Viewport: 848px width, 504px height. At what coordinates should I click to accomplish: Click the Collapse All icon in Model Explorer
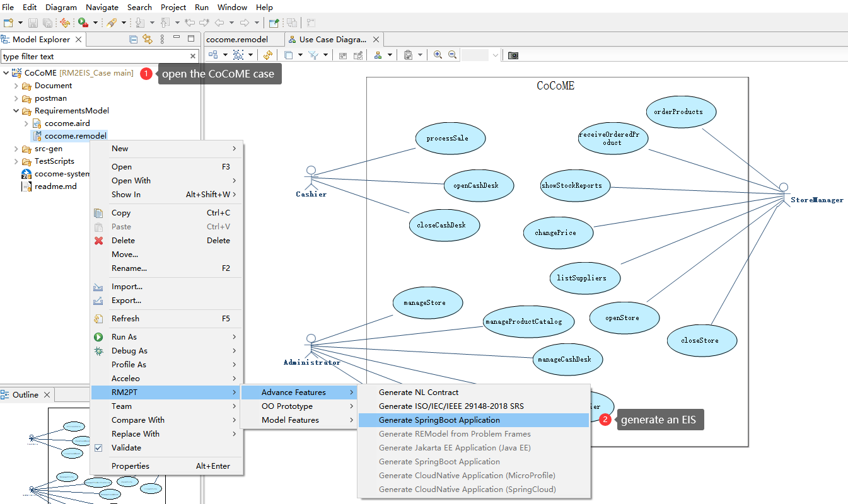click(133, 39)
